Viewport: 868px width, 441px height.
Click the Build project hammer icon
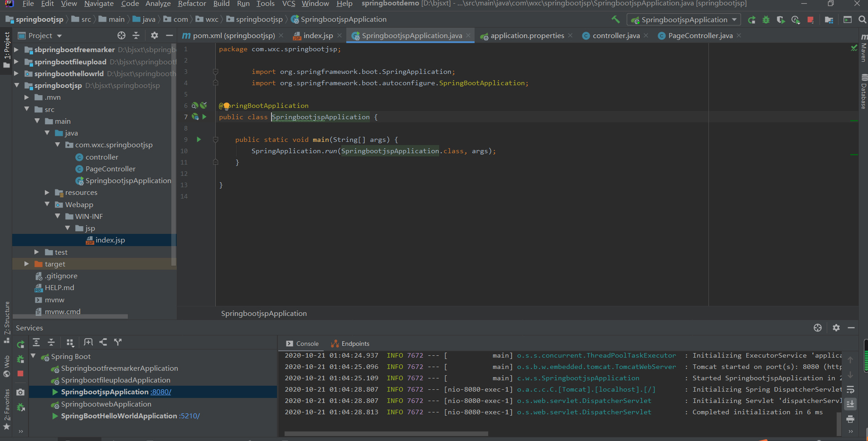[x=615, y=19]
